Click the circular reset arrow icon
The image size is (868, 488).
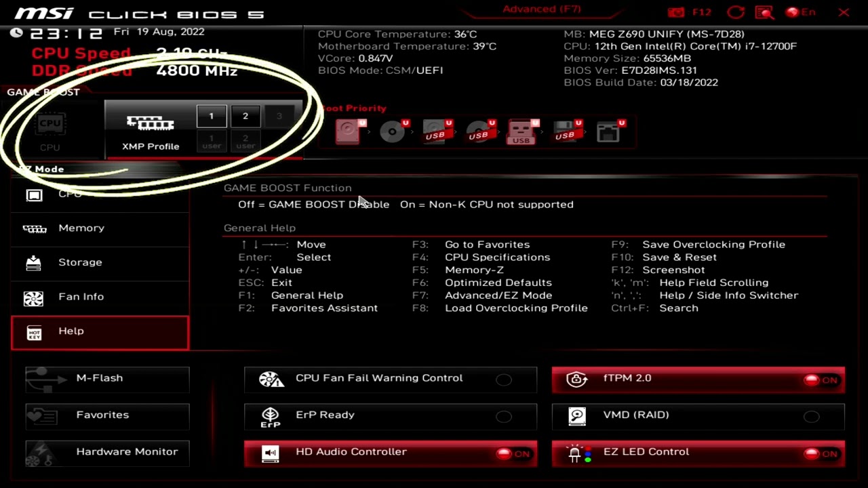735,12
